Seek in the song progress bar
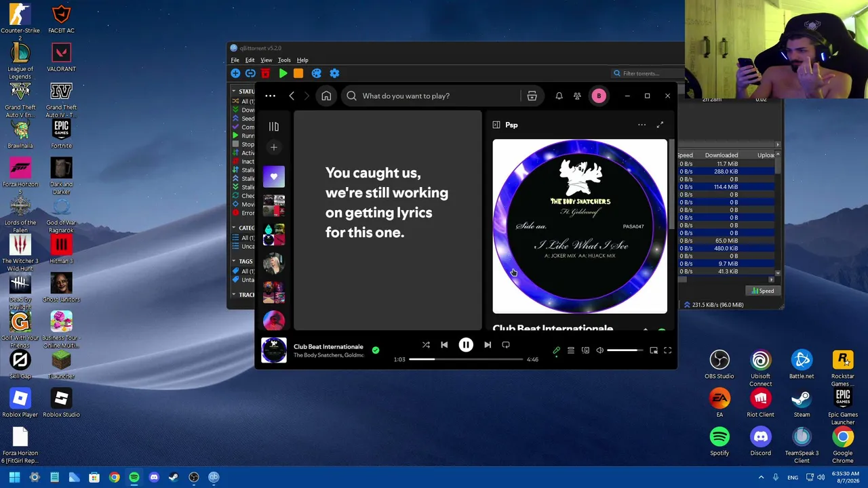The image size is (868, 488). [466, 359]
